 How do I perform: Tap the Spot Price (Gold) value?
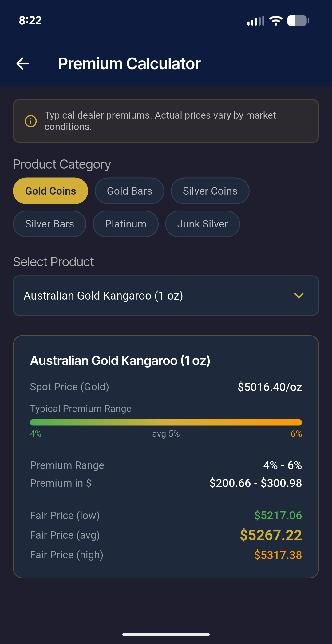pos(270,387)
